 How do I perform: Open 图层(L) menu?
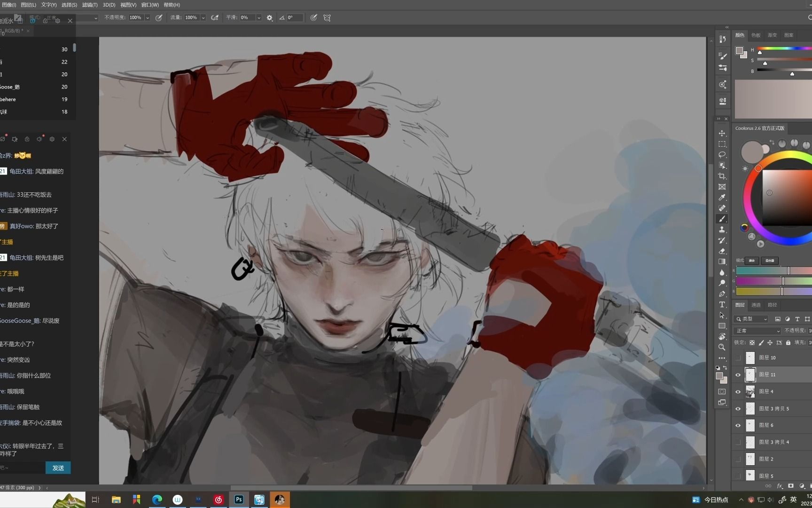click(x=28, y=5)
